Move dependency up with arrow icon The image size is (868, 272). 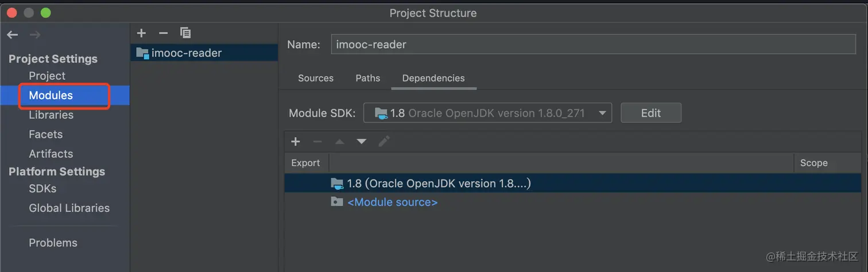click(x=340, y=141)
